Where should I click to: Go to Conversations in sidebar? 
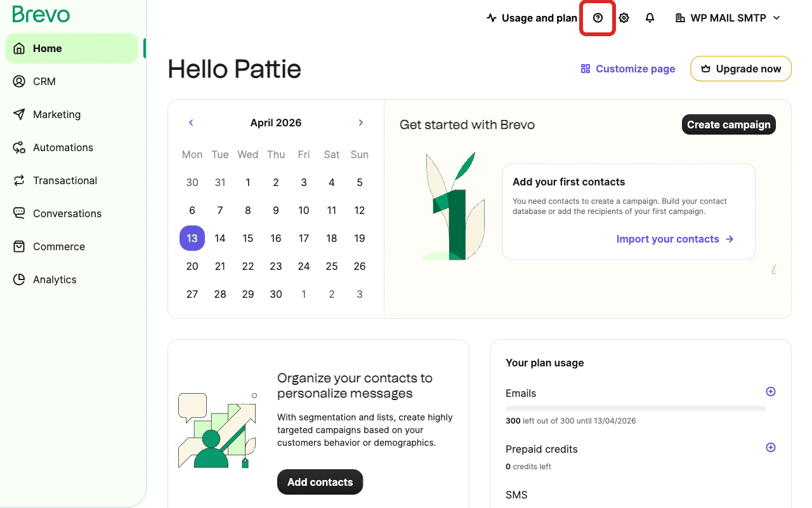(67, 213)
